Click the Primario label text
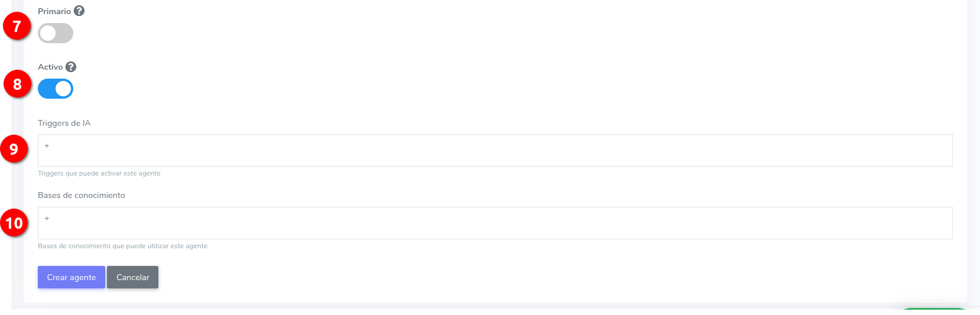The height and width of the screenshot is (315, 980). click(54, 11)
